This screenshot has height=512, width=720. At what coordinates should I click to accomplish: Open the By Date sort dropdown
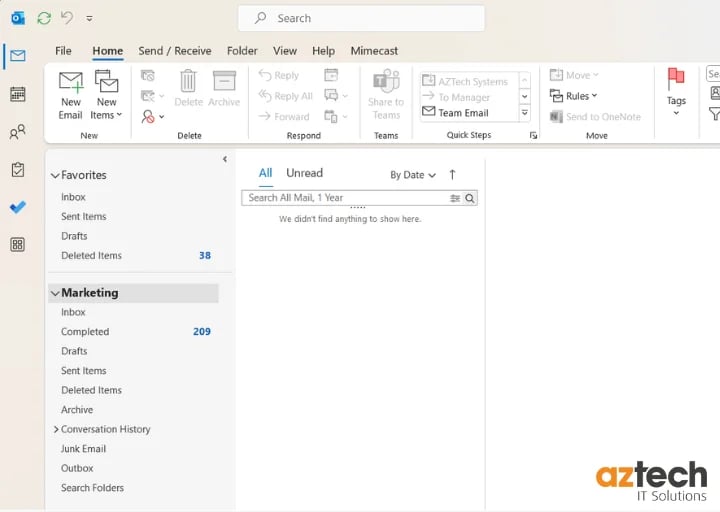[412, 175]
